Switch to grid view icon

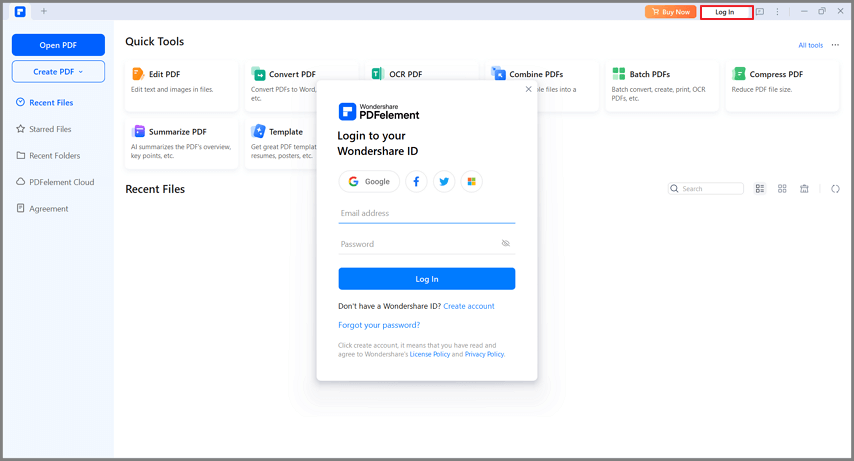click(782, 189)
